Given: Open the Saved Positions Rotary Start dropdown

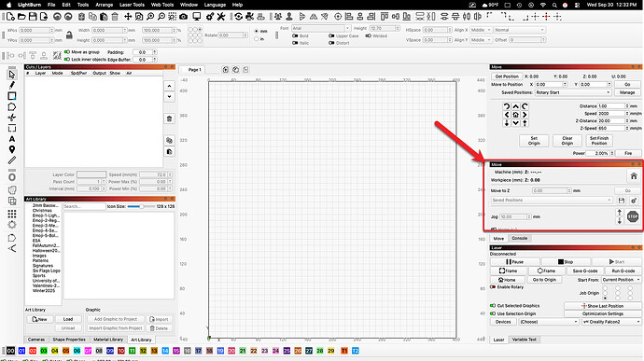Looking at the screenshot, I should click(573, 92).
